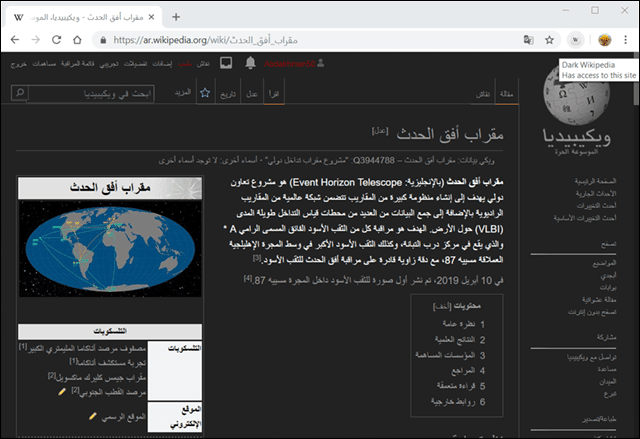The width and height of the screenshot is (640, 439).
Task: Click the خروج logout link
Action: click(x=18, y=64)
